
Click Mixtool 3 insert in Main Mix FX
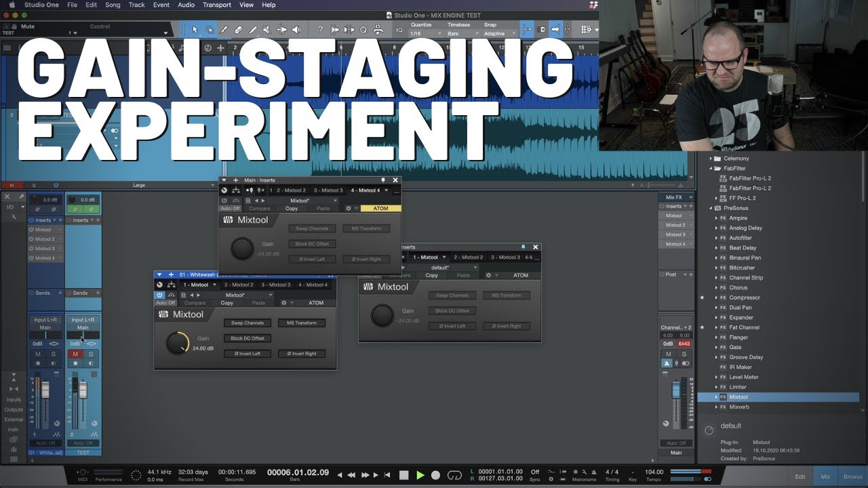[675, 235]
